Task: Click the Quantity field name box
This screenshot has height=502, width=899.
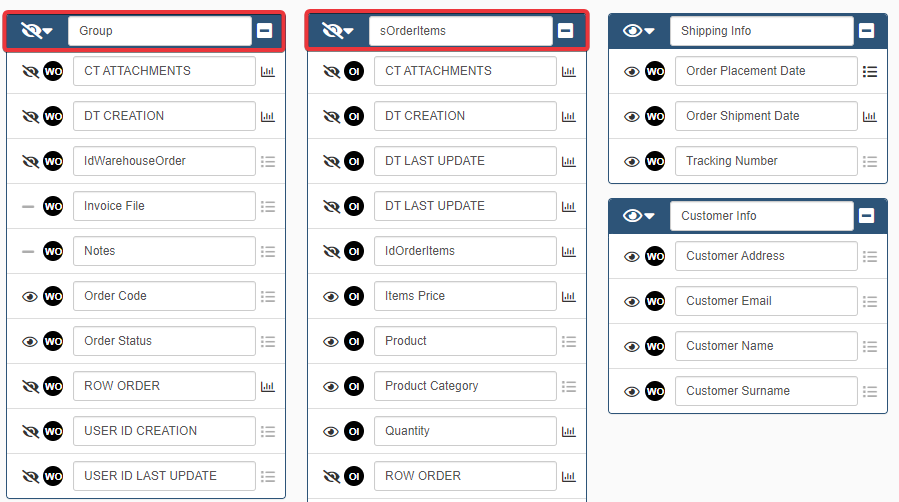Action: (x=465, y=431)
